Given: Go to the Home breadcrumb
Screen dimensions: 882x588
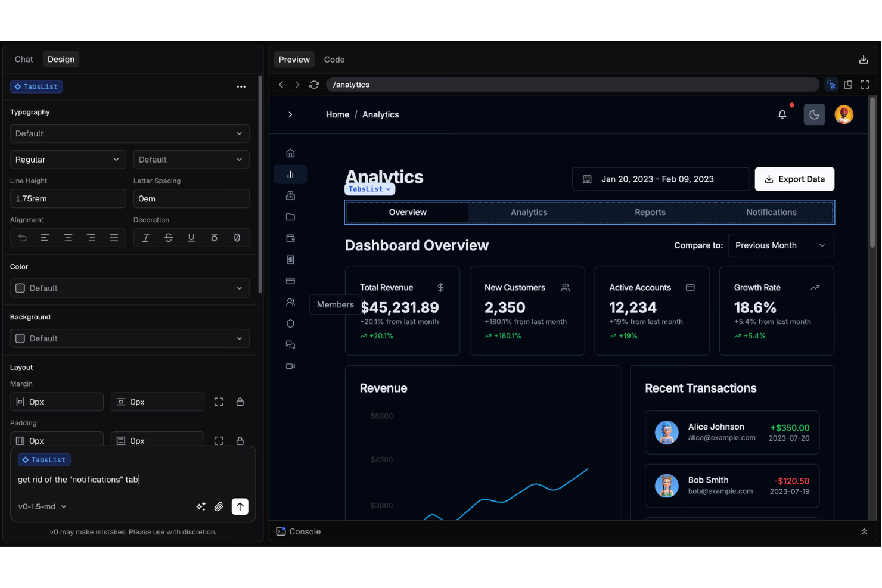Looking at the screenshot, I should pos(337,114).
